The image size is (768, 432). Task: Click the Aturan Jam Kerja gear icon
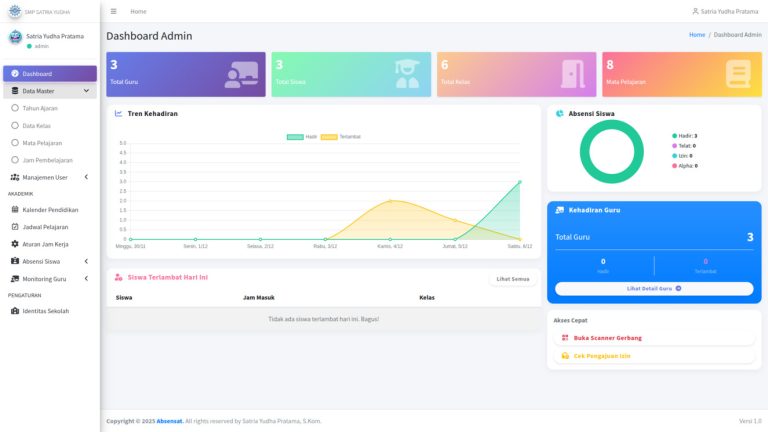(14, 244)
